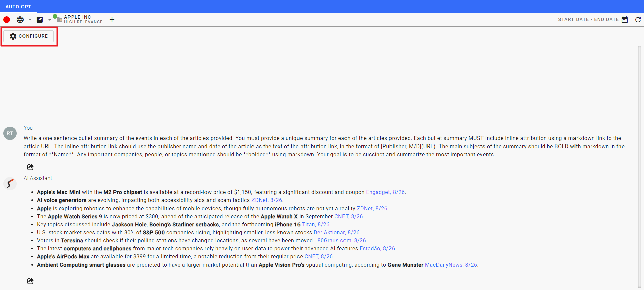Share the user prompt message
The height and width of the screenshot is (290, 644).
click(x=30, y=167)
